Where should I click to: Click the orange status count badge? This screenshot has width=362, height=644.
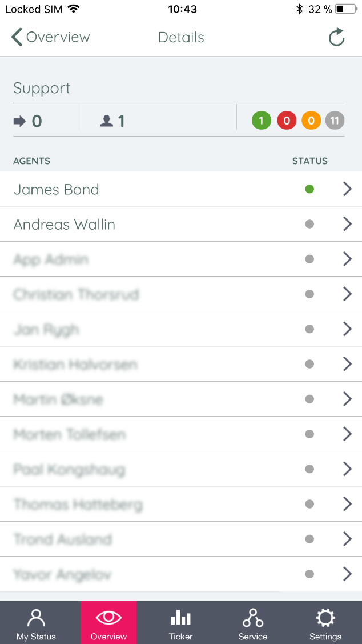[x=311, y=121]
